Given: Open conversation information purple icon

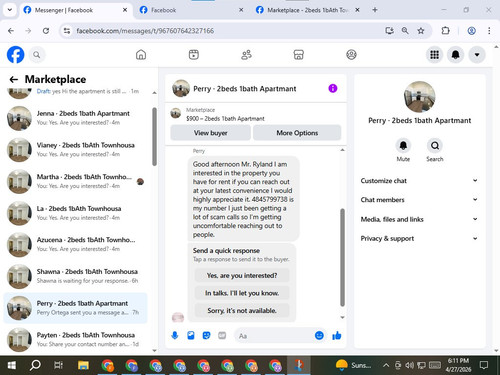Looking at the screenshot, I should click(x=333, y=88).
